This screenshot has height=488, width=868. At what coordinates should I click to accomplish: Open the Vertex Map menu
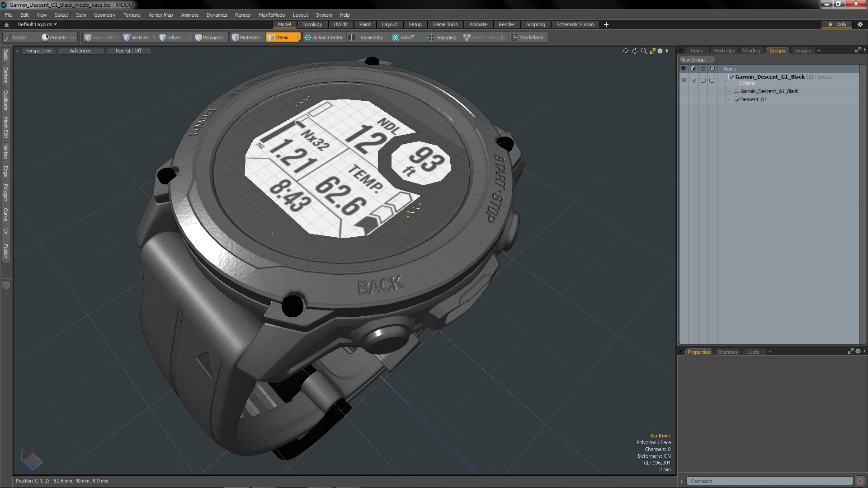coord(160,15)
